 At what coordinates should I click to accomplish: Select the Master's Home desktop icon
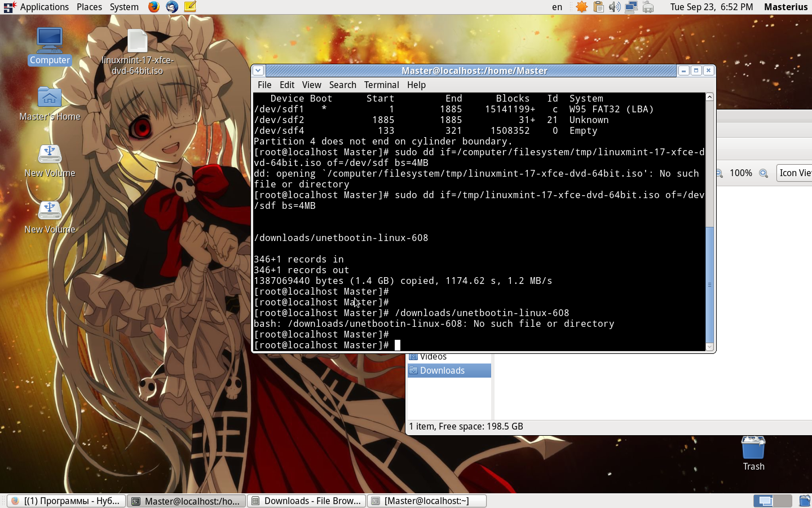point(50,104)
